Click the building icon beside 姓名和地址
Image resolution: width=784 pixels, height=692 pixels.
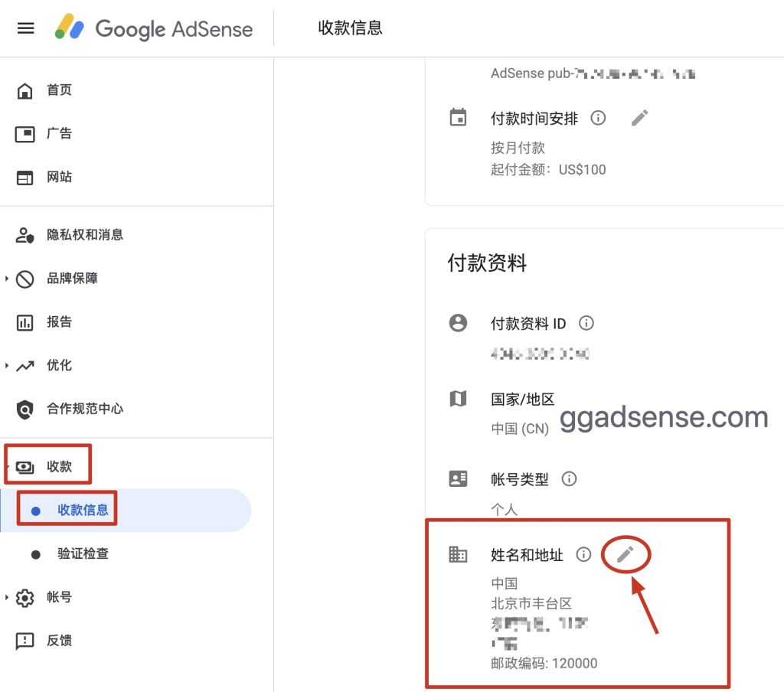458,554
